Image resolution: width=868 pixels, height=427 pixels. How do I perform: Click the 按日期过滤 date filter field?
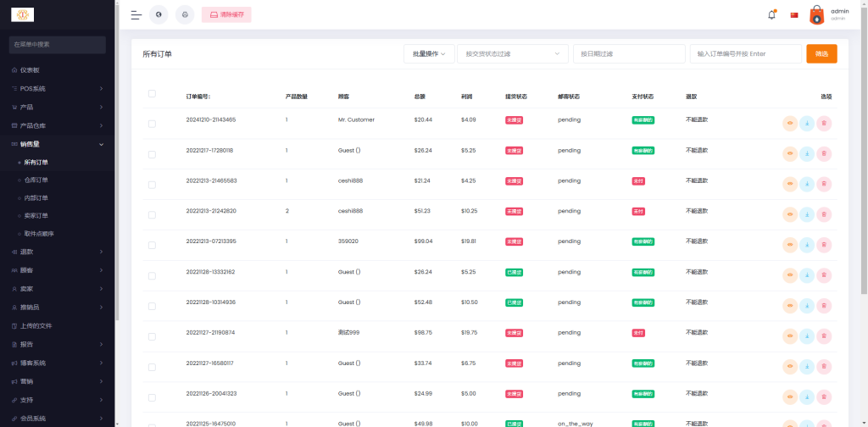point(629,53)
